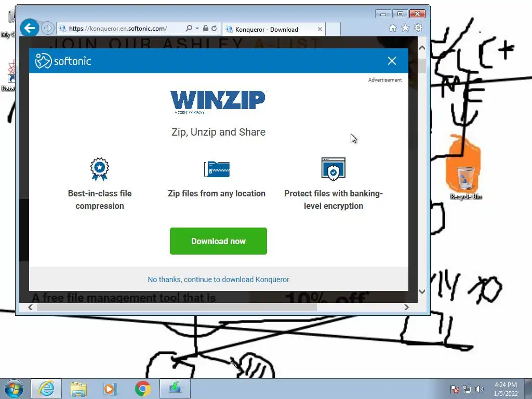Click the horizontal scrollbar left arrow

(x=31, y=308)
